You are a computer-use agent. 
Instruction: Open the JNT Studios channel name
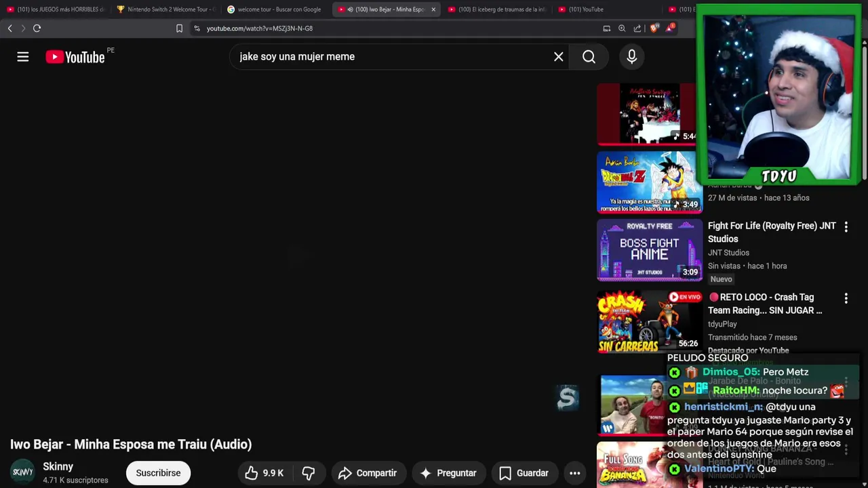click(728, 253)
